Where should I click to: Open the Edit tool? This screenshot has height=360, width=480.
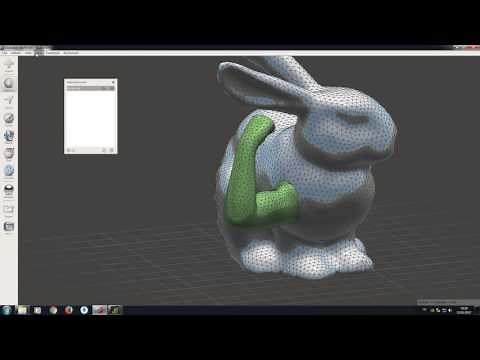[9, 153]
